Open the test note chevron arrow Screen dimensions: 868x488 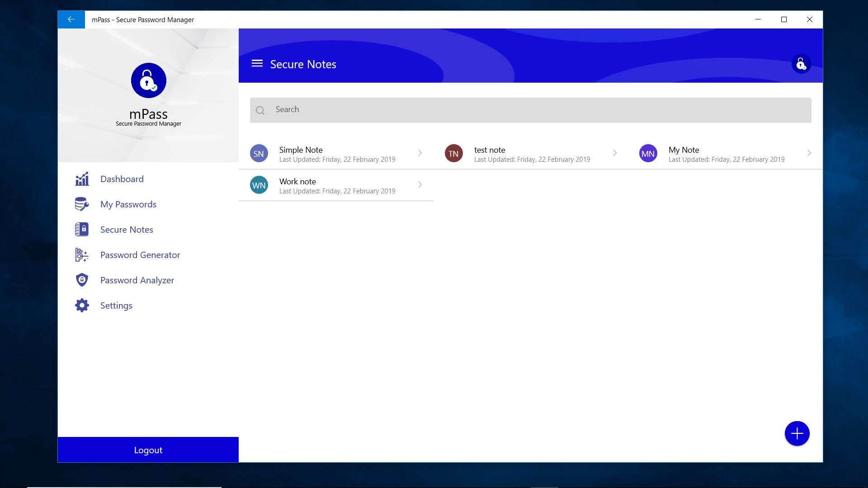click(615, 153)
